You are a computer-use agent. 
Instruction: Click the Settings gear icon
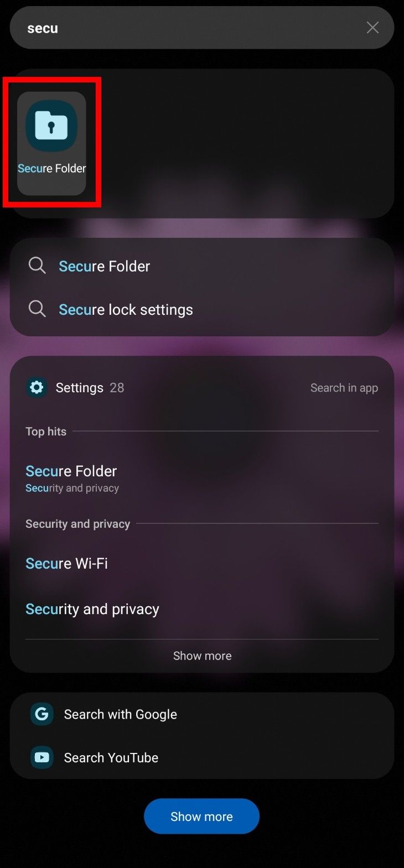tap(36, 387)
